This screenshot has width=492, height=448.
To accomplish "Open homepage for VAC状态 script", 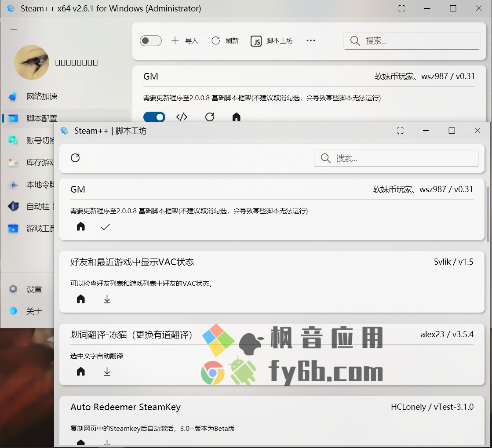I will 80,299.
